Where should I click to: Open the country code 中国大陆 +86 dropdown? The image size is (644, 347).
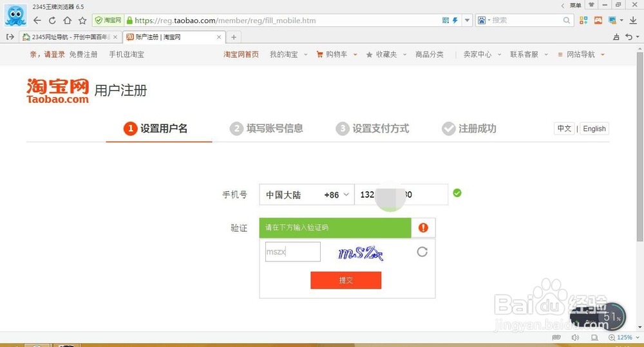click(307, 194)
